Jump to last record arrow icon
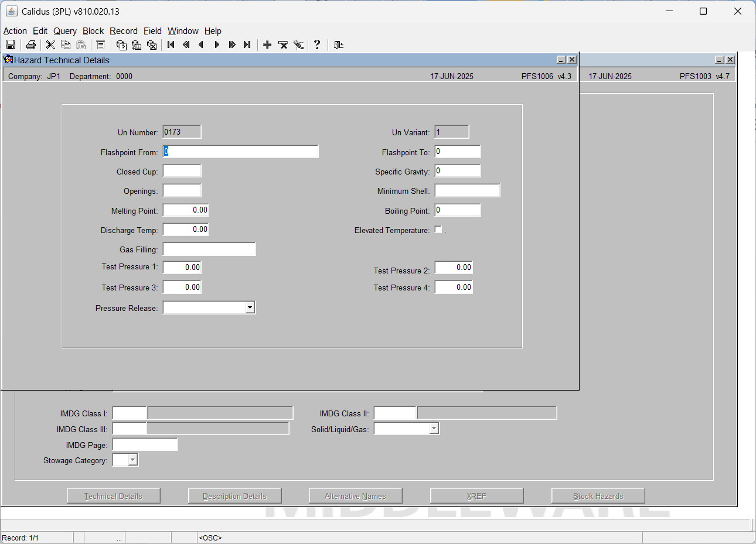The height and width of the screenshot is (544, 756). point(247,45)
